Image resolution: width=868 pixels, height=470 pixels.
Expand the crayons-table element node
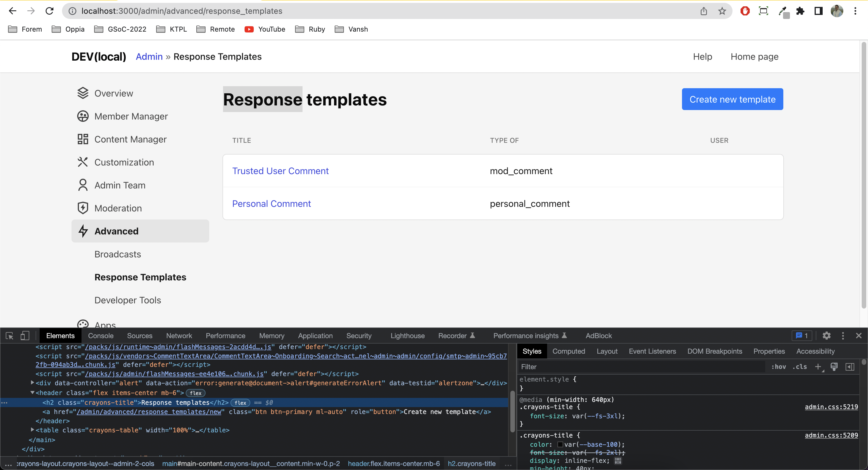(32, 430)
